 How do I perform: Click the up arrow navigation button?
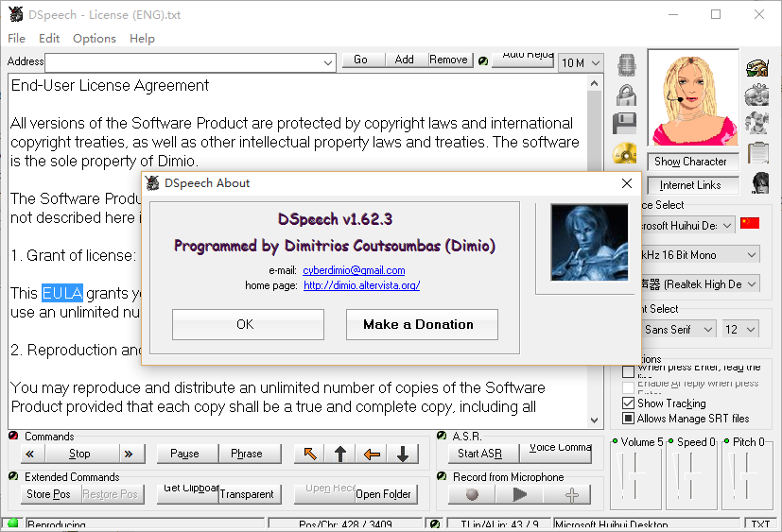[x=340, y=454]
